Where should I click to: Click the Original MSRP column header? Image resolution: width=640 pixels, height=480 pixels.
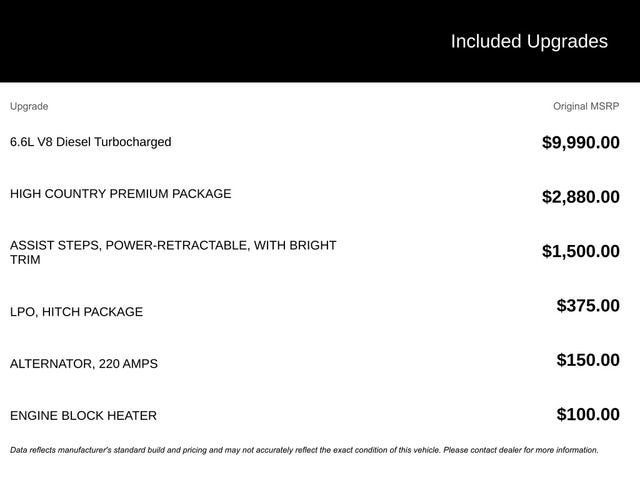click(586, 106)
